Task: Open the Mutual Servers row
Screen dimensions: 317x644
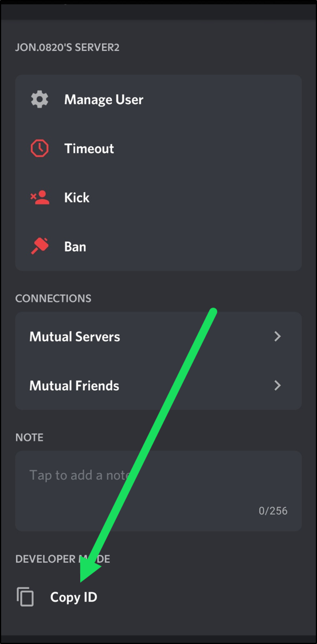Action: (158, 336)
